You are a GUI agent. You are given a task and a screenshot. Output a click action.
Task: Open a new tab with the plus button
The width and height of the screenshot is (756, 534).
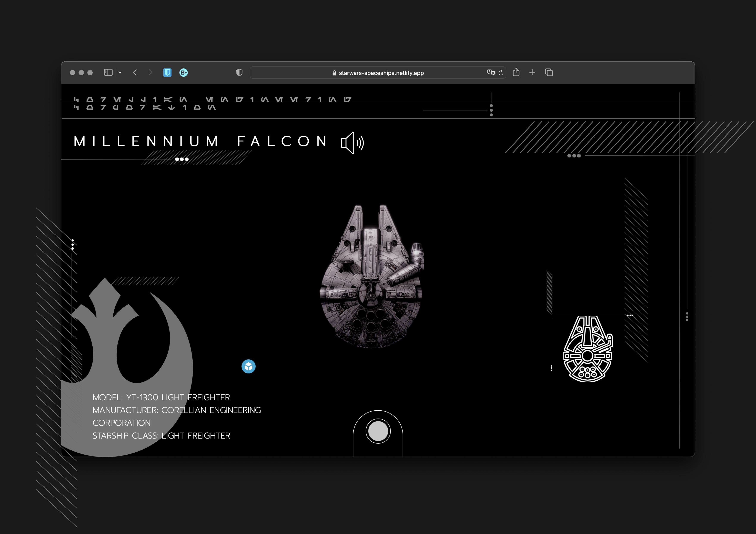coord(532,72)
